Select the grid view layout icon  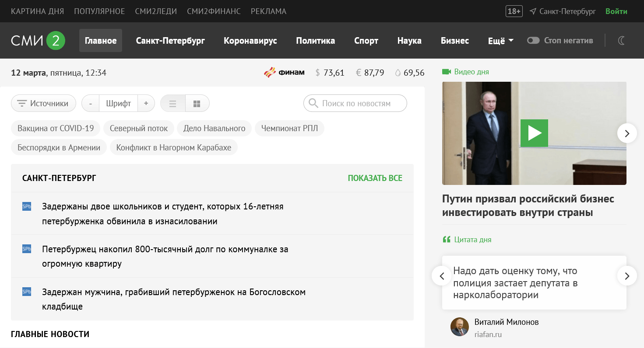[x=197, y=104]
